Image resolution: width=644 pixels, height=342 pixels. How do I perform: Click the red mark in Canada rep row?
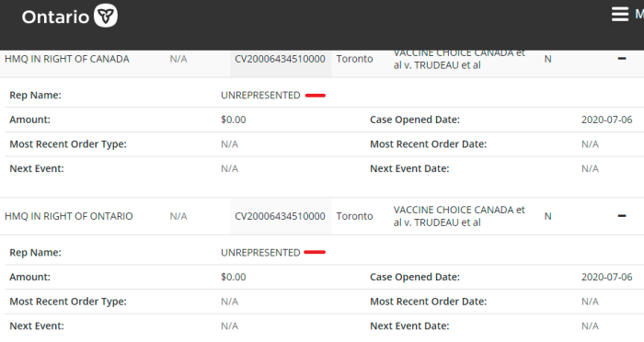(316, 96)
